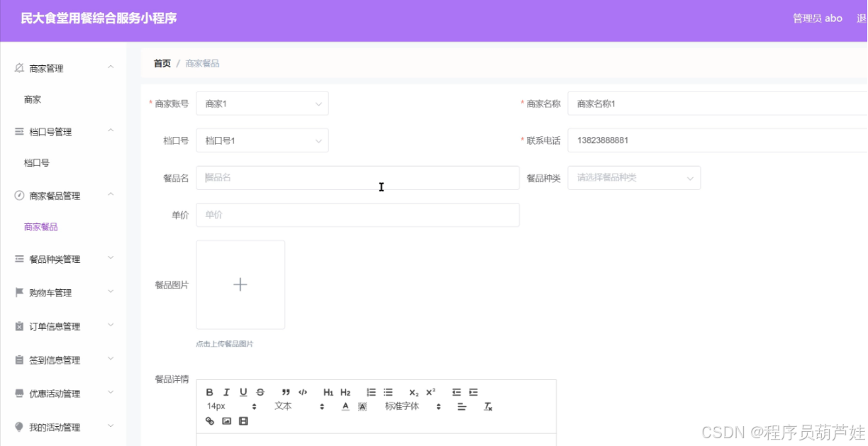Apply Heading 2 (H2) style
Screen dimensions: 868x446
point(345,392)
